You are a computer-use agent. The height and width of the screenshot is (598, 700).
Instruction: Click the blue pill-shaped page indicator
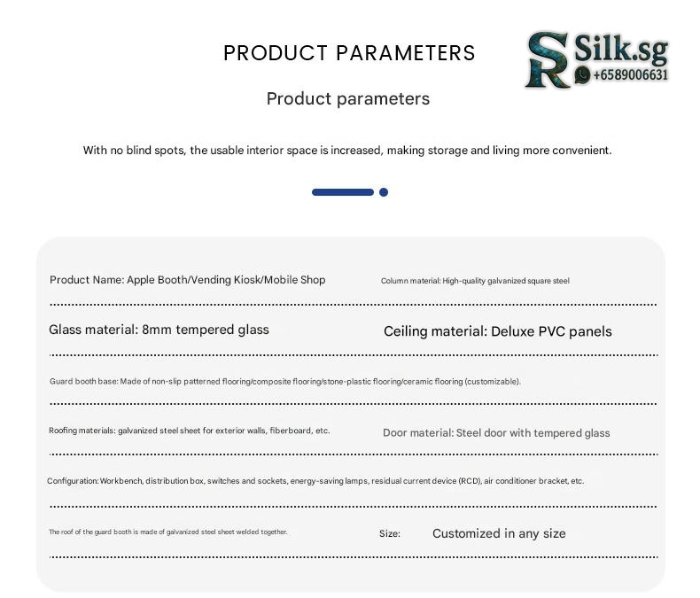343,192
